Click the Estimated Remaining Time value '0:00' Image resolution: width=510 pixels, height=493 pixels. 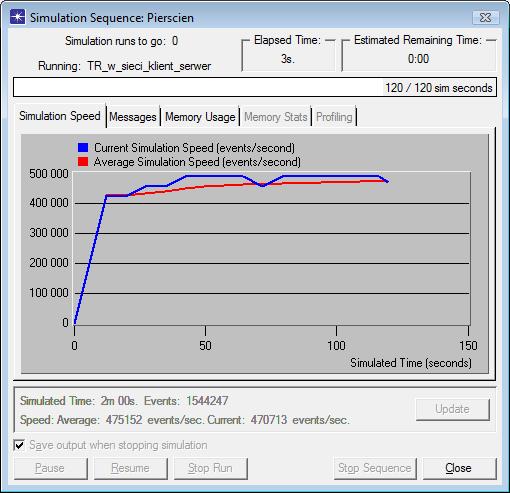click(418, 59)
